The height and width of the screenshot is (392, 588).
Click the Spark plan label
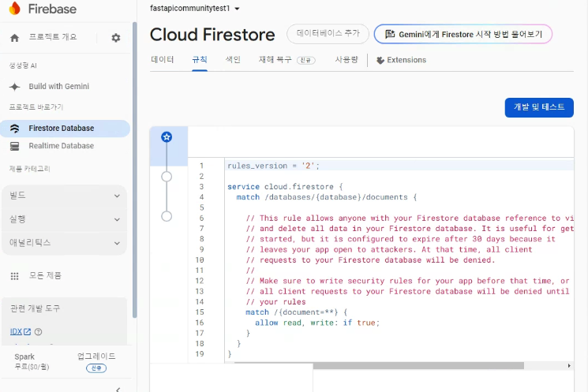24,357
